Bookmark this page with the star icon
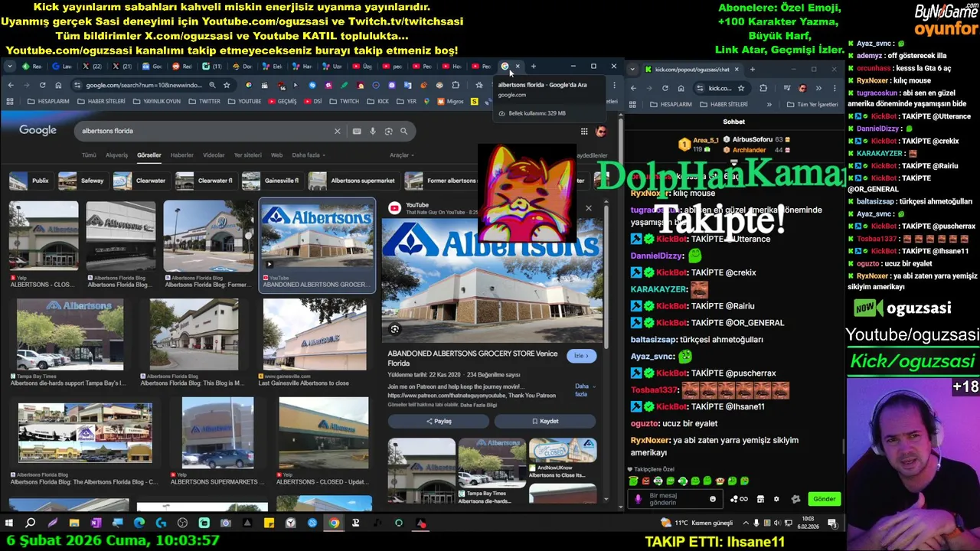This screenshot has width=980, height=551. [x=227, y=85]
